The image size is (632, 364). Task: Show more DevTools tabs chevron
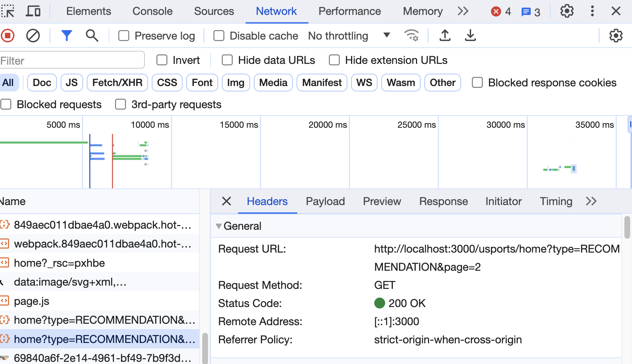click(463, 11)
